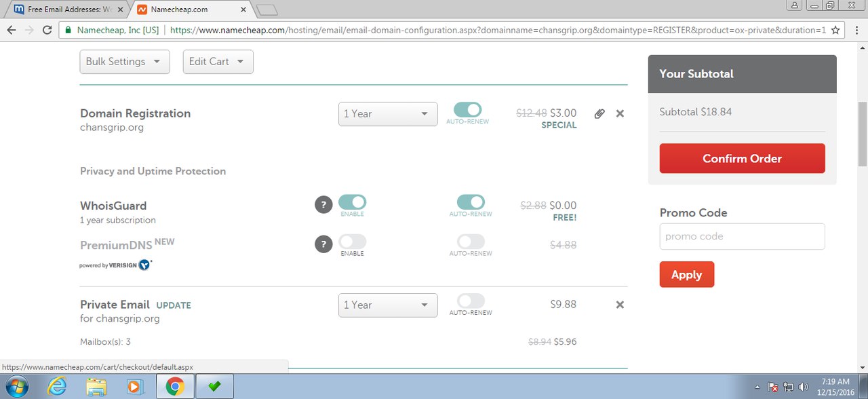Screen dimensions: 868x399
Task: Toggle WhoisGuard auto-renew switch
Action: point(471,202)
